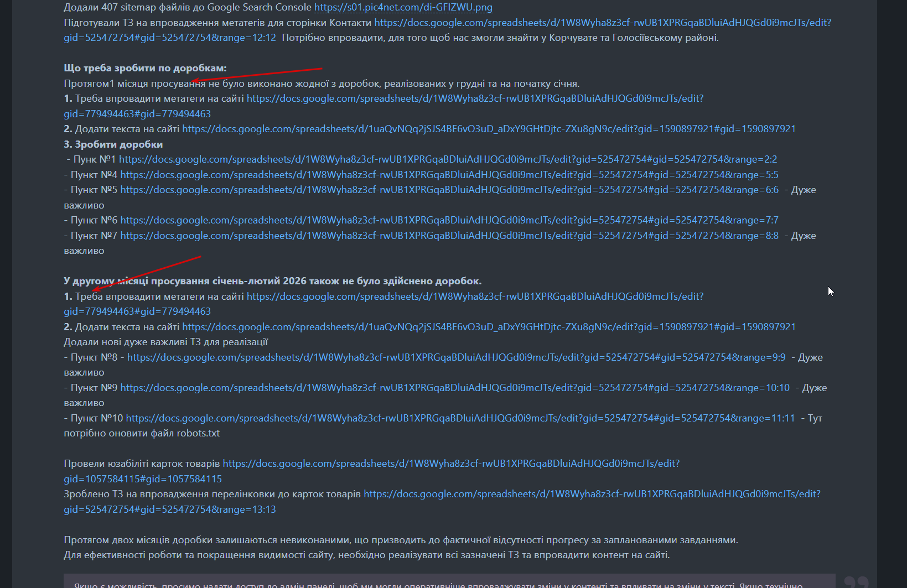Open the pic4net.com di-GFIZWU.png screenshot link
The width and height of the screenshot is (907, 588).
pos(403,8)
